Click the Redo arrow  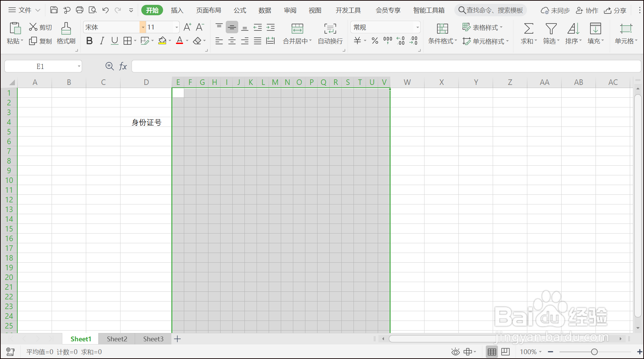(x=118, y=10)
